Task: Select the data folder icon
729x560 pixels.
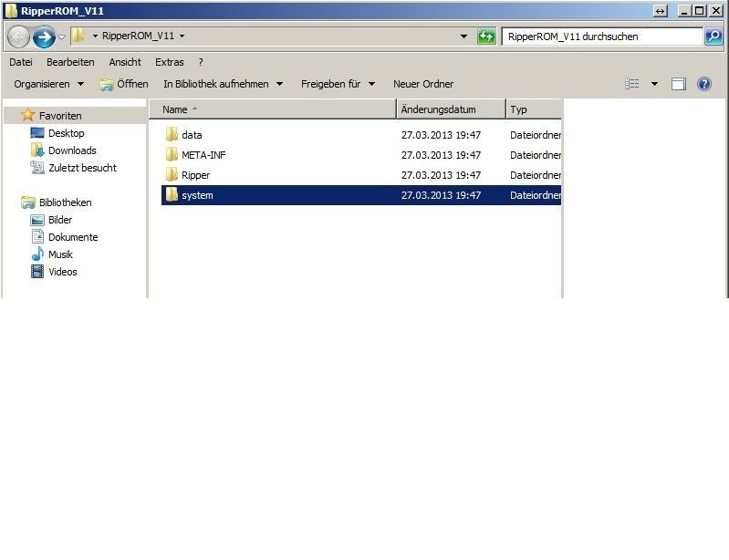Action: click(172, 134)
